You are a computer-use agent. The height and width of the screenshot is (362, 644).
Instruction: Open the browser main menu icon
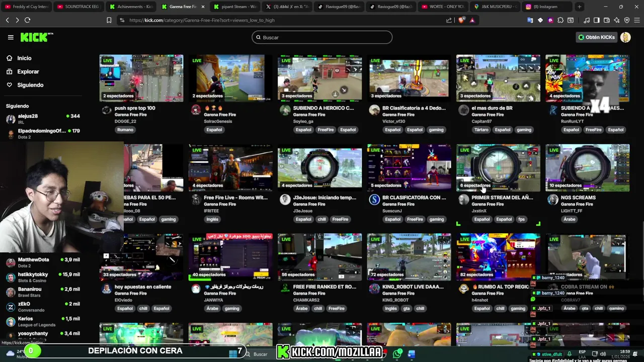point(636,20)
